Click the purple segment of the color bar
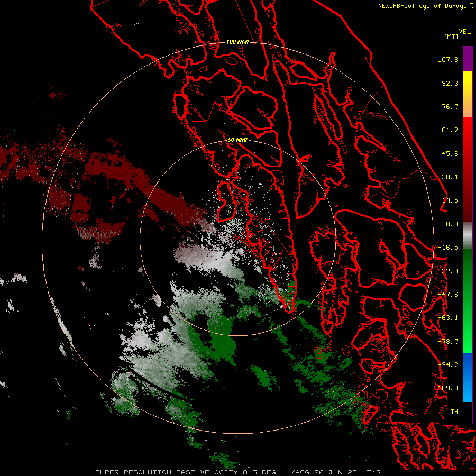Image resolution: width=476 pixels, height=476 pixels. pos(467,59)
